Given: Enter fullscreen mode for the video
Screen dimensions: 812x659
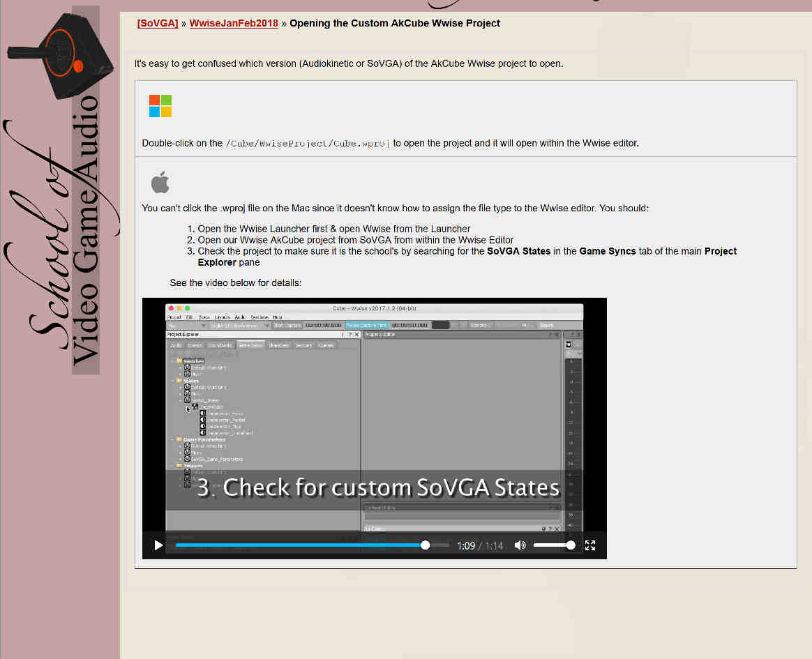Looking at the screenshot, I should [590, 545].
